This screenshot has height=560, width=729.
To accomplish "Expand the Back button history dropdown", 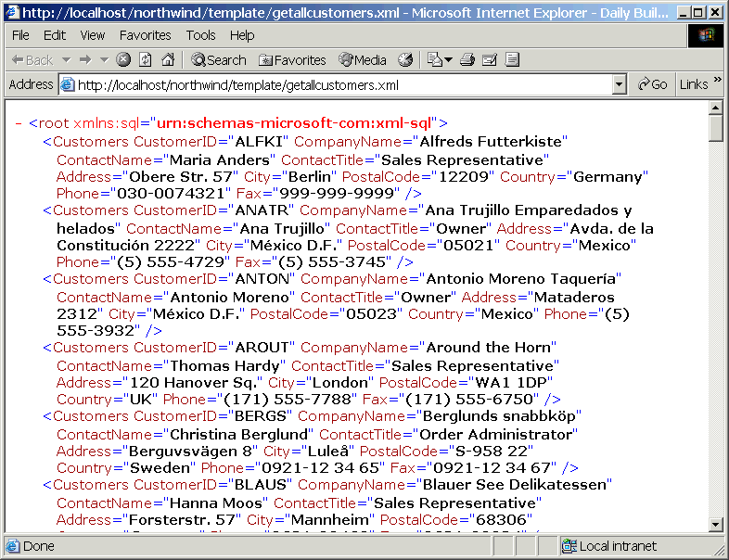I will coord(66,60).
